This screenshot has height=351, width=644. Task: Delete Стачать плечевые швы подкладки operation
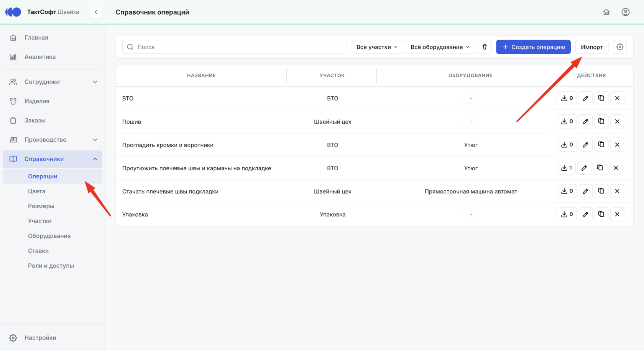coord(617,191)
